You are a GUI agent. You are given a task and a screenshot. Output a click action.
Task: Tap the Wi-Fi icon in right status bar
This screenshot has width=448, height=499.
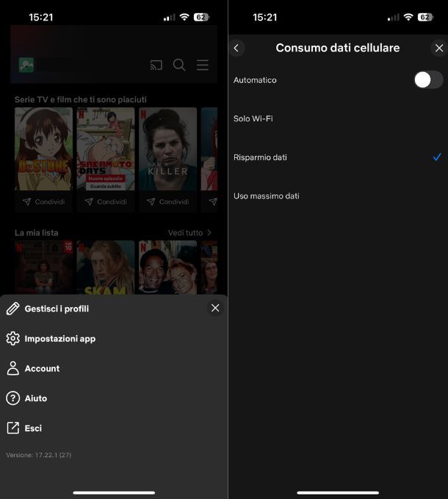(x=408, y=17)
